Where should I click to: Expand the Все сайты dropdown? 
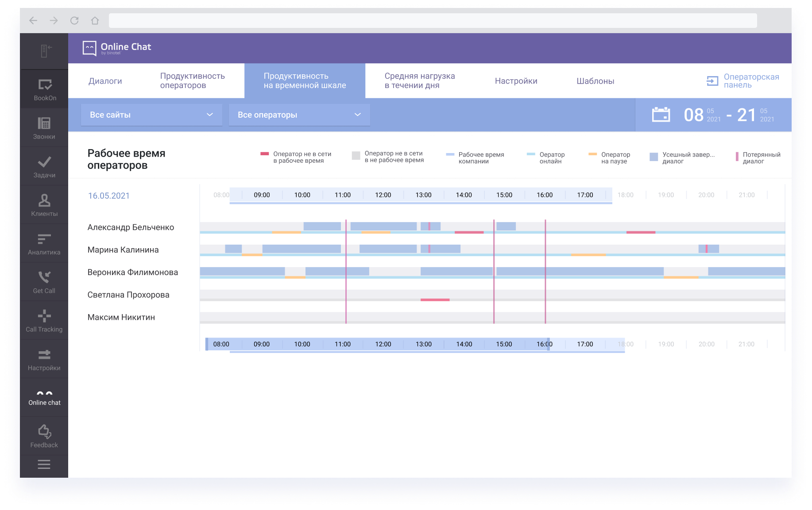(x=151, y=115)
